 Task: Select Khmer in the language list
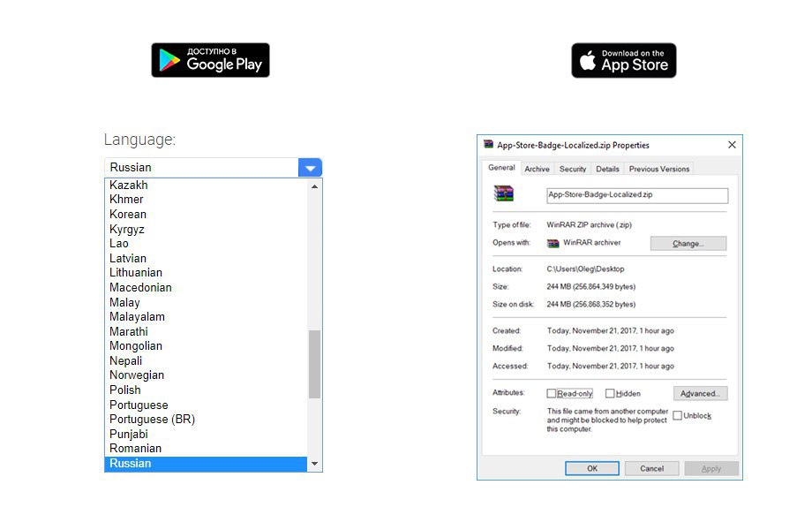[206, 199]
